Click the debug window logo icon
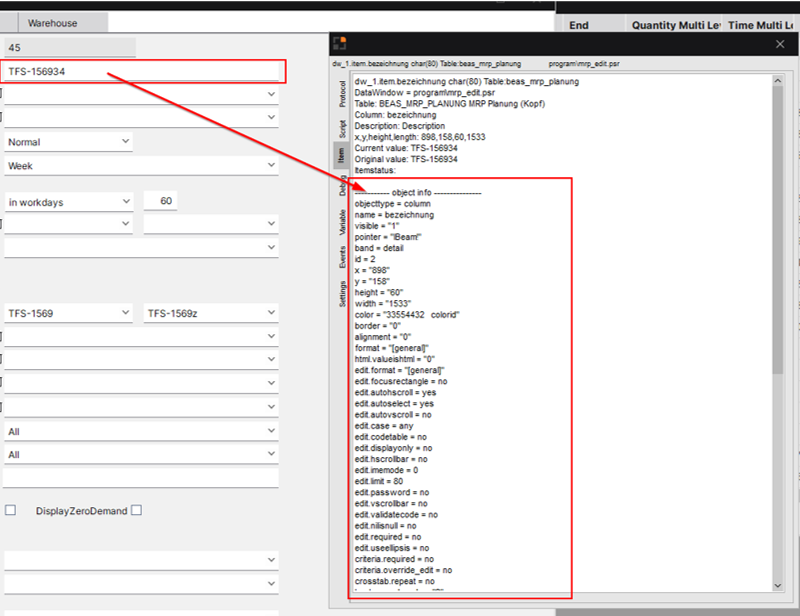The height and width of the screenshot is (616, 800). point(339,43)
